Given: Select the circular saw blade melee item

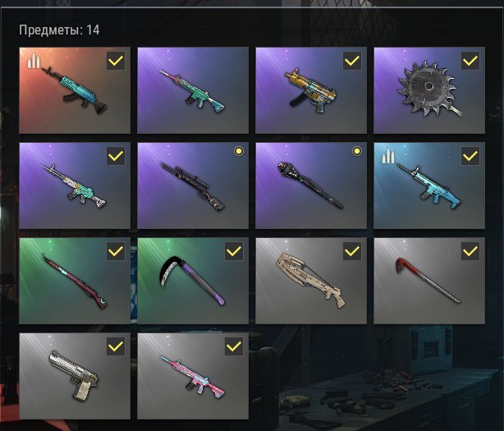Looking at the screenshot, I should tap(429, 90).
